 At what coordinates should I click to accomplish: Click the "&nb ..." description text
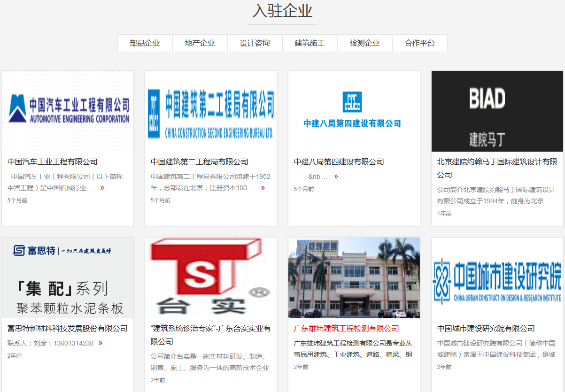[x=317, y=177]
